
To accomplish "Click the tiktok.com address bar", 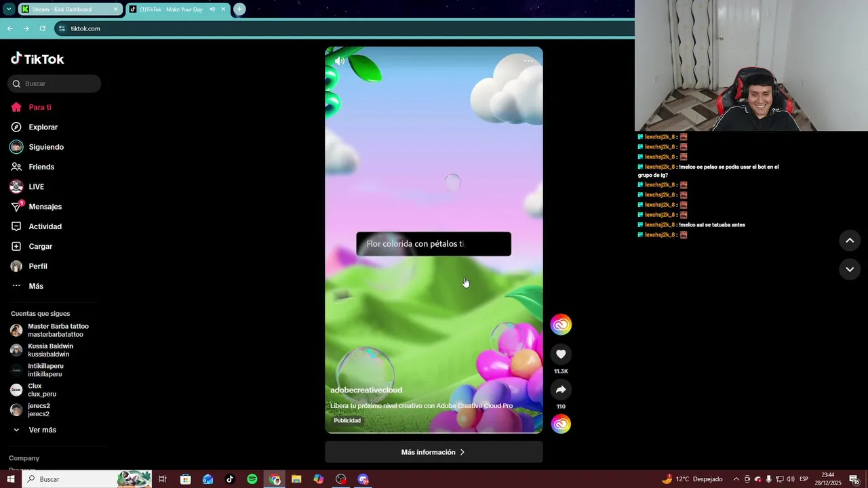I will click(x=346, y=28).
